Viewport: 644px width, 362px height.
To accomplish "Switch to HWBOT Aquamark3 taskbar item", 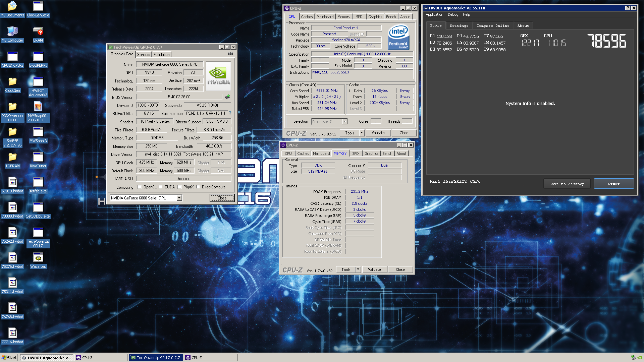I will pos(47,358).
